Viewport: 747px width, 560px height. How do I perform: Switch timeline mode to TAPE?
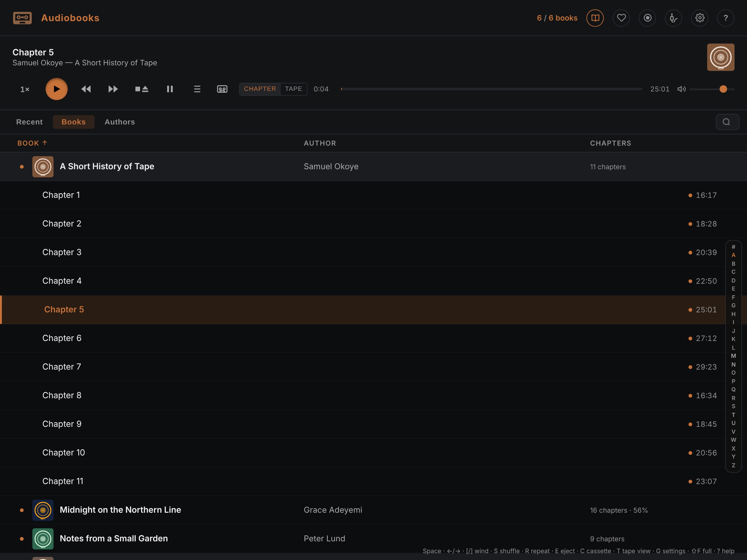294,89
